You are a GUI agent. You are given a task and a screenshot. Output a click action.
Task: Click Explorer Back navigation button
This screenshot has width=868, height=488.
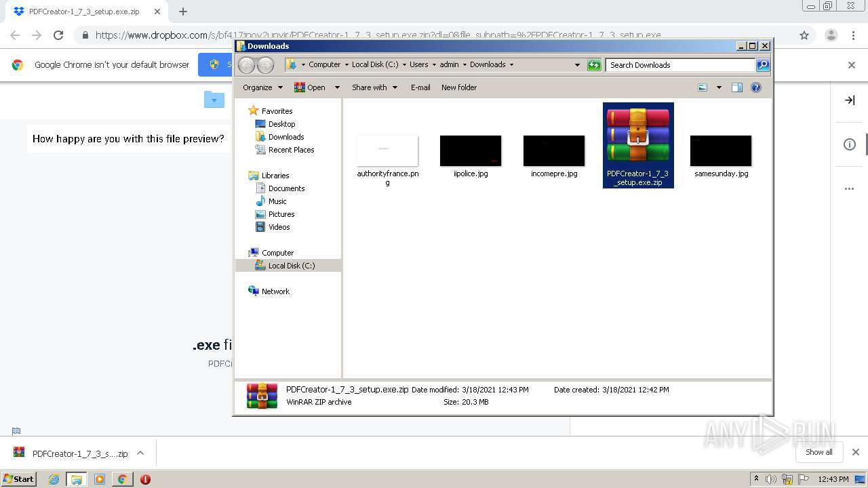coord(246,65)
